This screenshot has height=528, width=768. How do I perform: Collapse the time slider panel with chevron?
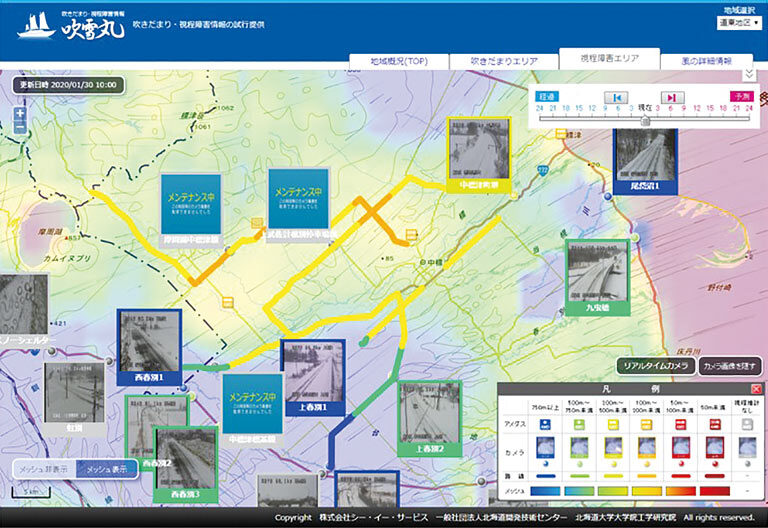point(749,74)
